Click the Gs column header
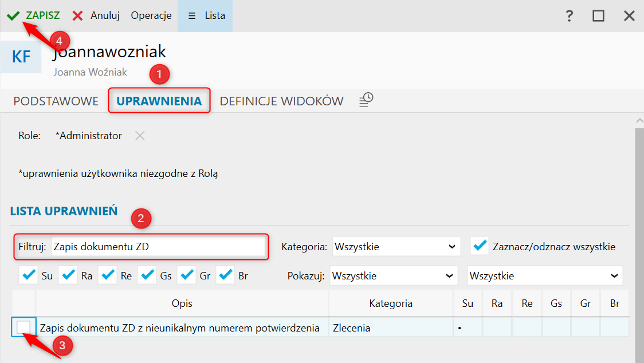 556,303
